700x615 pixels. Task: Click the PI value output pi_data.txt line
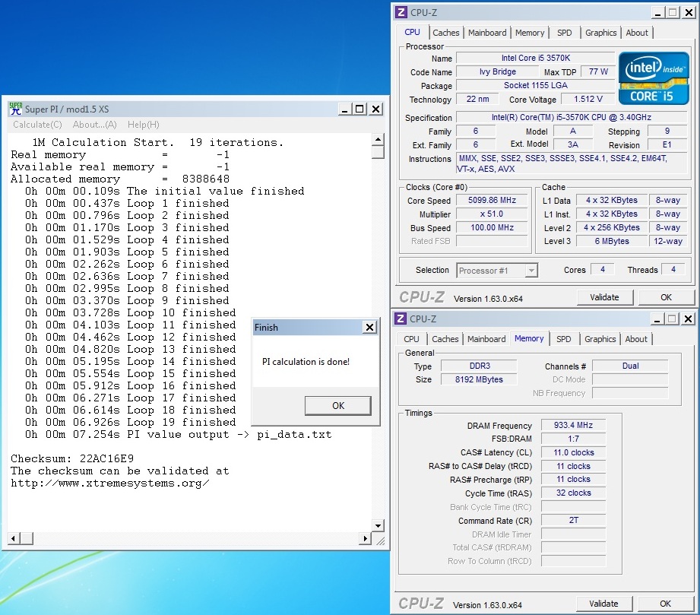click(179, 435)
